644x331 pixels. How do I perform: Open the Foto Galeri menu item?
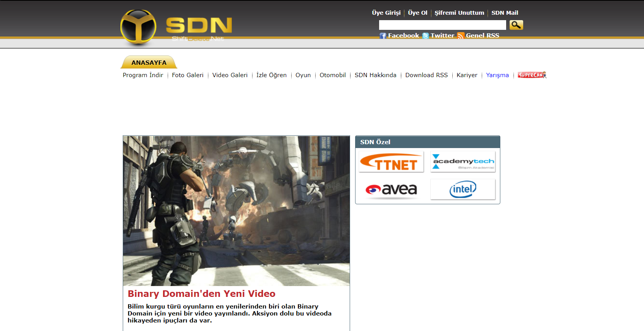click(187, 75)
